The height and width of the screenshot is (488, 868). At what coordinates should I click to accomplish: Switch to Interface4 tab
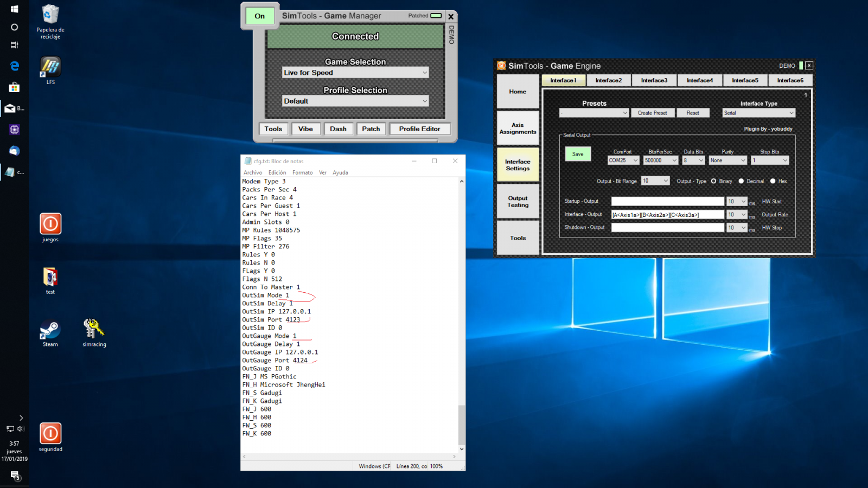tap(700, 80)
